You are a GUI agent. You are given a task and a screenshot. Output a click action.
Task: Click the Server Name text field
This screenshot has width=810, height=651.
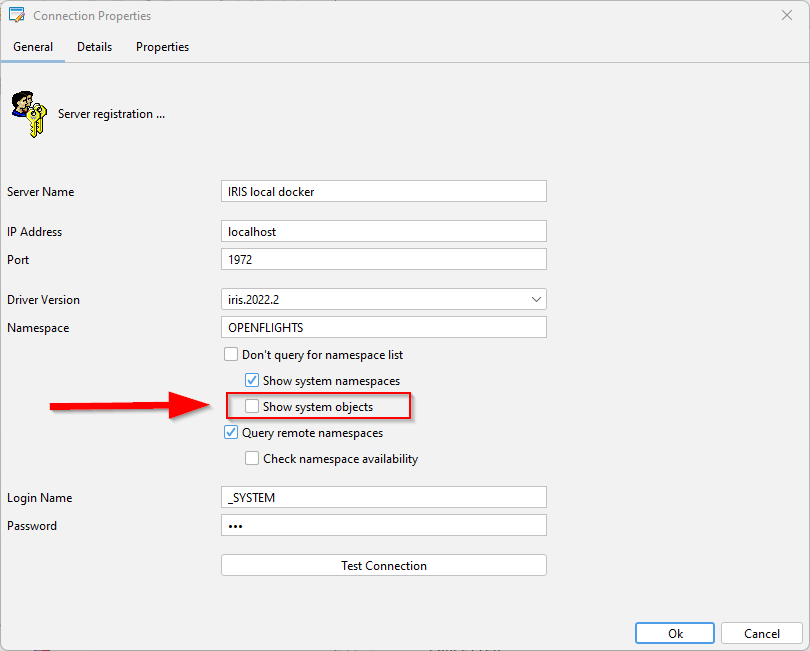pyautogui.click(x=383, y=191)
